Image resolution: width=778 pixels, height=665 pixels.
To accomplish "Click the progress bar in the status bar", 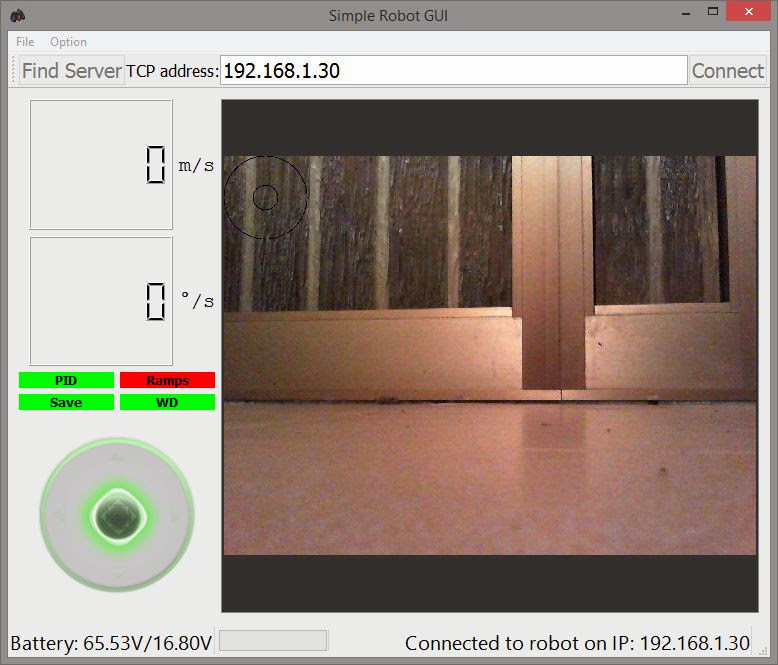I will click(272, 641).
